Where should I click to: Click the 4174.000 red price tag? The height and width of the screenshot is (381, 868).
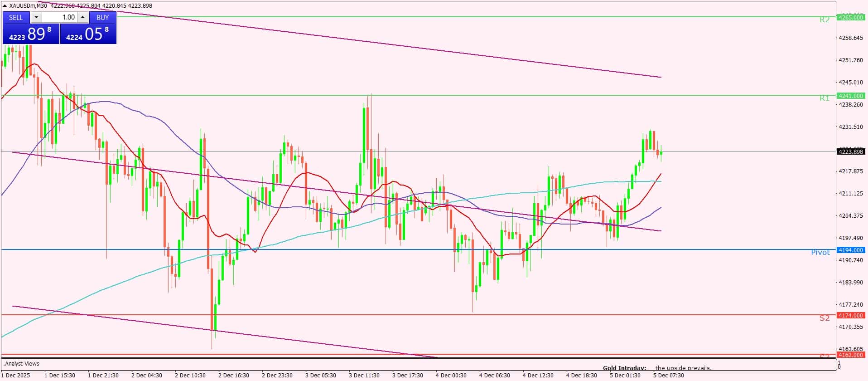[850, 315]
